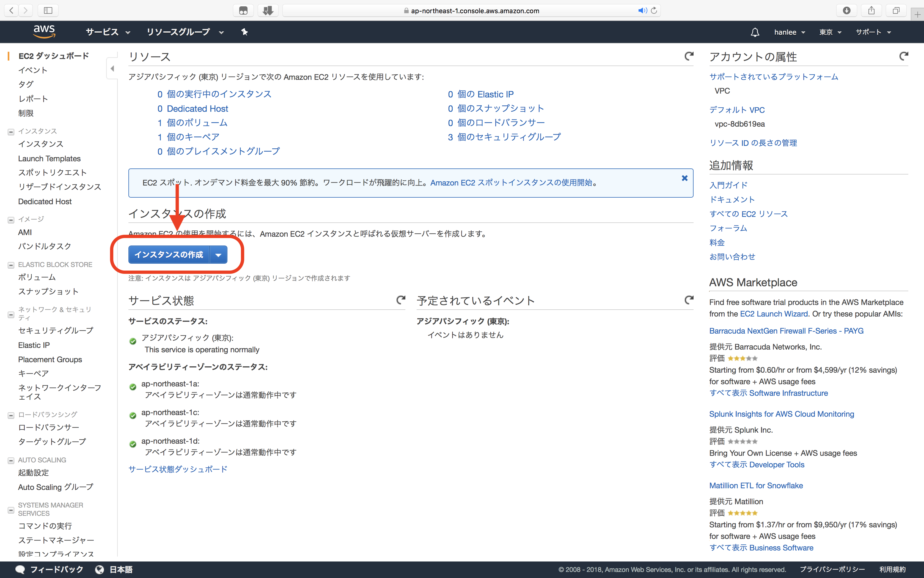Open 利用規約 footer link
The image size is (924, 578).
pyautogui.click(x=892, y=569)
